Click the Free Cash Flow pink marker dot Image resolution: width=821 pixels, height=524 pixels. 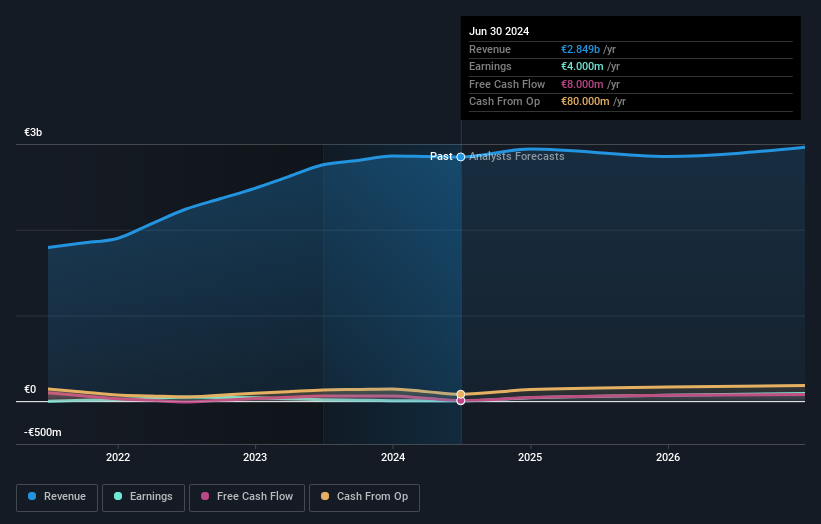461,400
